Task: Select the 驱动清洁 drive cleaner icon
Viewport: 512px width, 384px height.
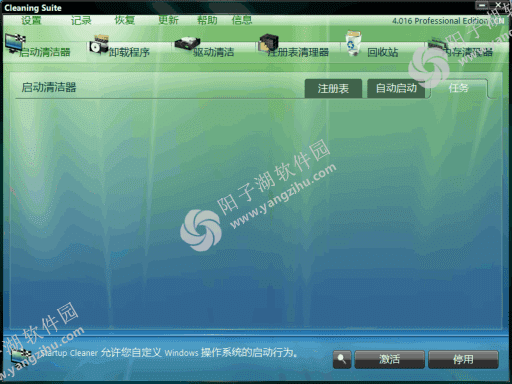Action: 187,45
